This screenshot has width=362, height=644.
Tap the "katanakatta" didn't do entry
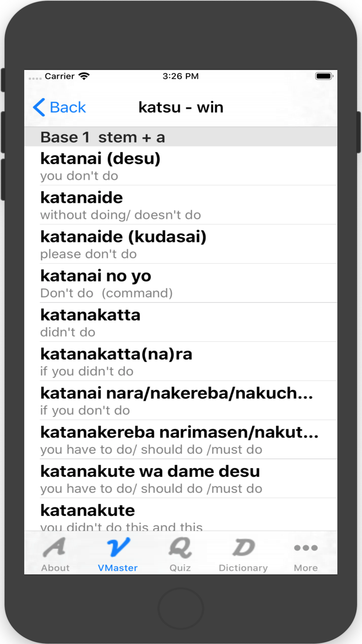[181, 322]
